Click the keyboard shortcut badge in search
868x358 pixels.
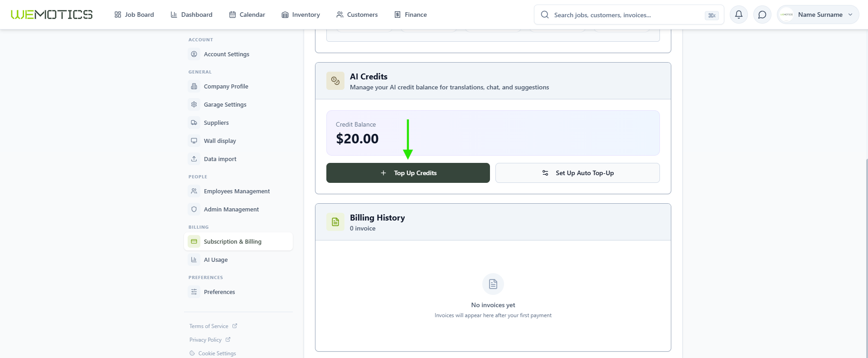[712, 15]
